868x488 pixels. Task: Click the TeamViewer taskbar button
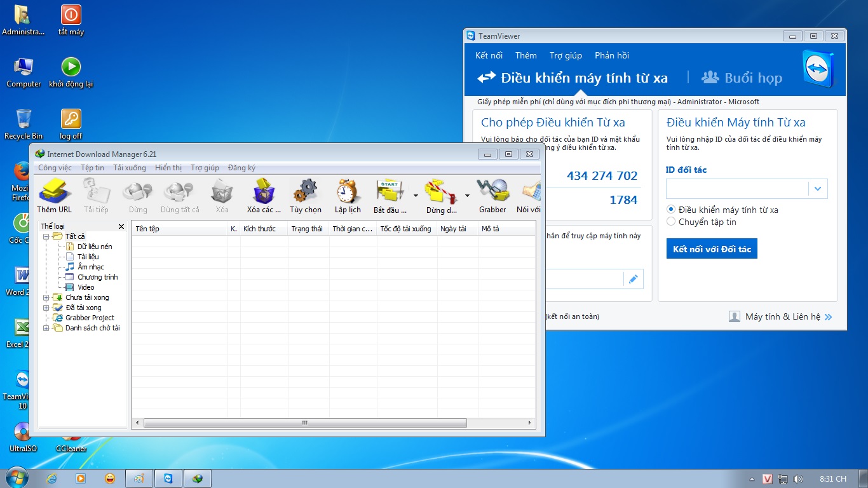(168, 478)
